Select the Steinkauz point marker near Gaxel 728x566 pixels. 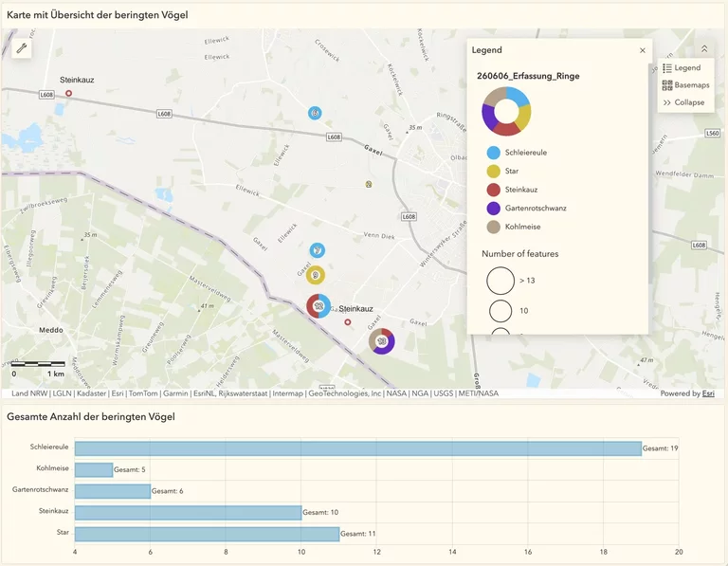point(347,321)
